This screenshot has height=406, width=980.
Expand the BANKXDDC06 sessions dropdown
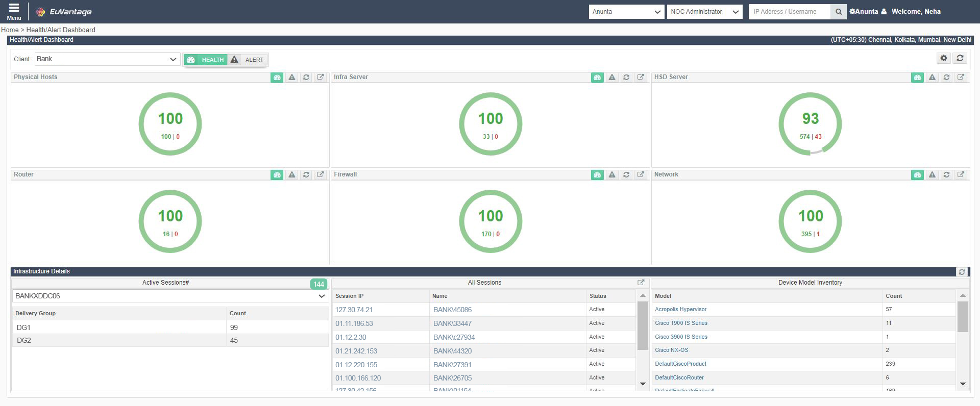coord(169,296)
